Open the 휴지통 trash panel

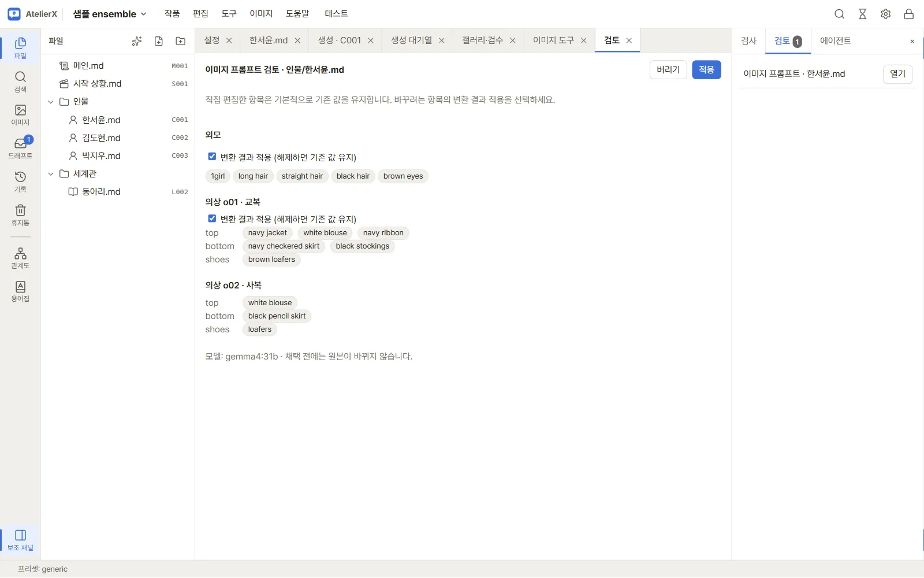pyautogui.click(x=20, y=216)
